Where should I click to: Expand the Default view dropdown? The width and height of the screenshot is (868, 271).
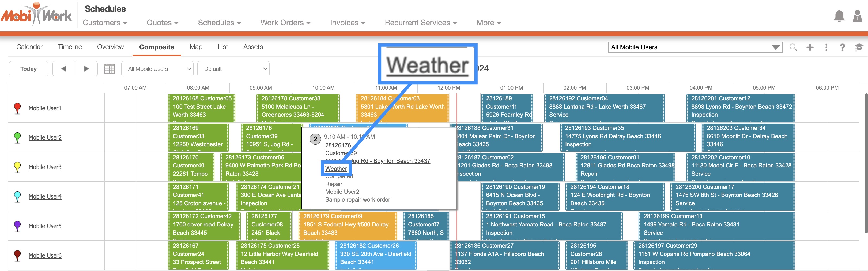coord(233,69)
